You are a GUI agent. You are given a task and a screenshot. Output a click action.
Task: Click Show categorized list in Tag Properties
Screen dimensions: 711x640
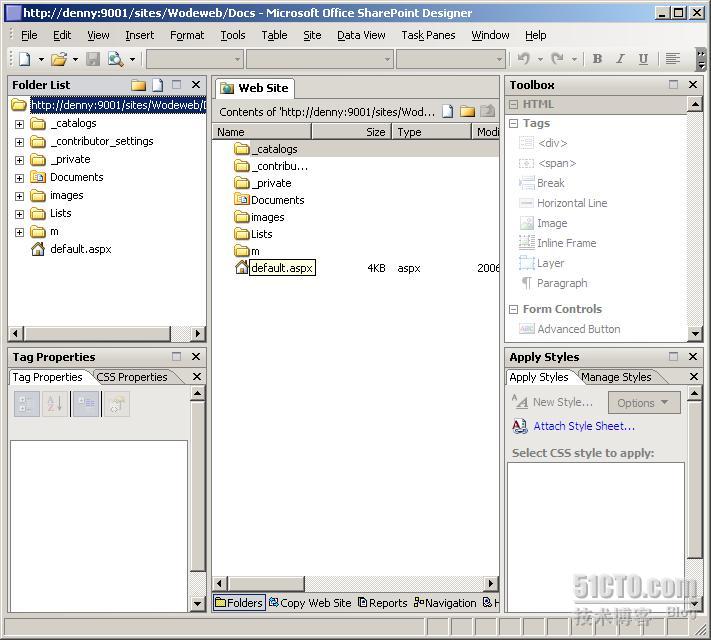pos(27,404)
